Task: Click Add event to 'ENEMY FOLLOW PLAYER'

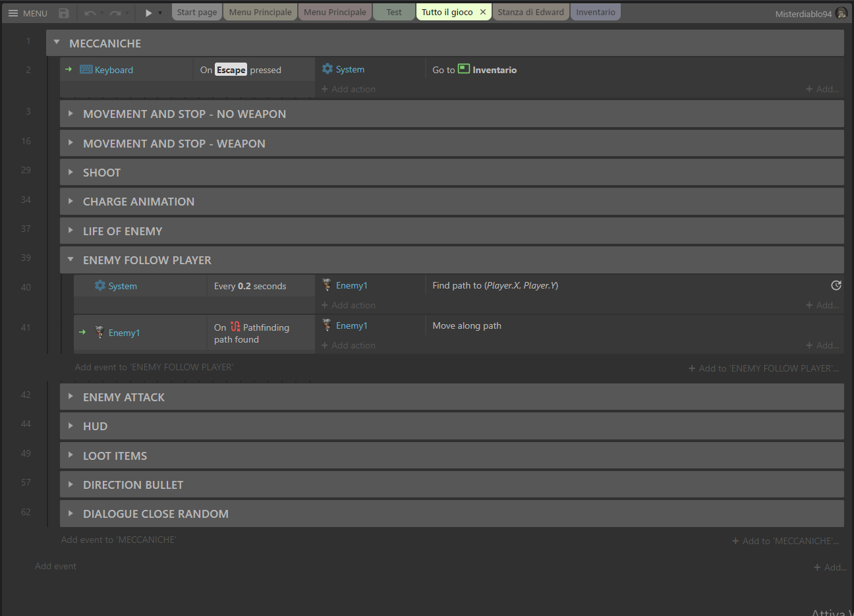Action: coord(154,367)
